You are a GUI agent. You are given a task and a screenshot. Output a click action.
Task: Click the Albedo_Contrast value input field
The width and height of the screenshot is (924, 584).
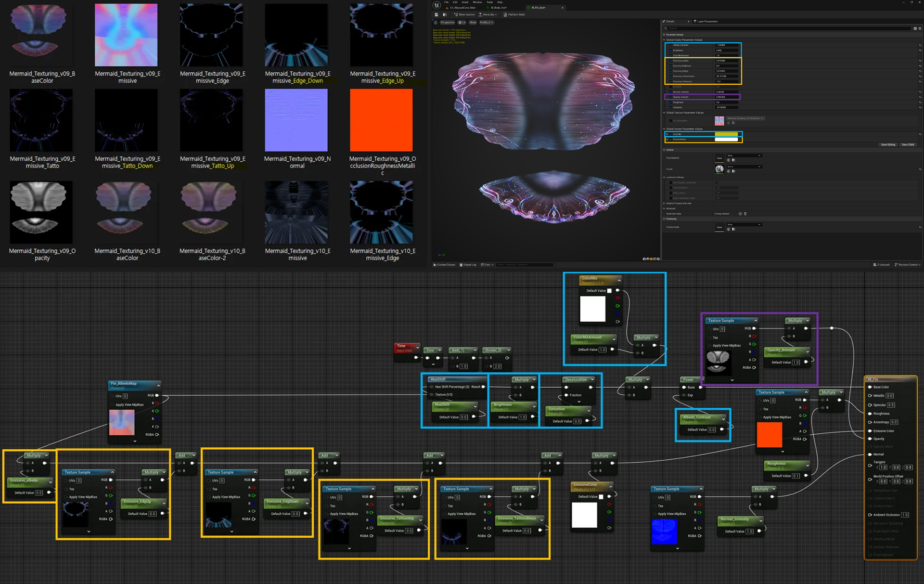[x=726, y=45]
